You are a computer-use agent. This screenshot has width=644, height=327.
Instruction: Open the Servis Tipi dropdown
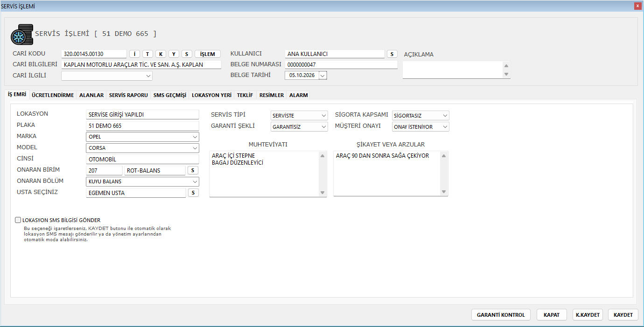(323, 116)
